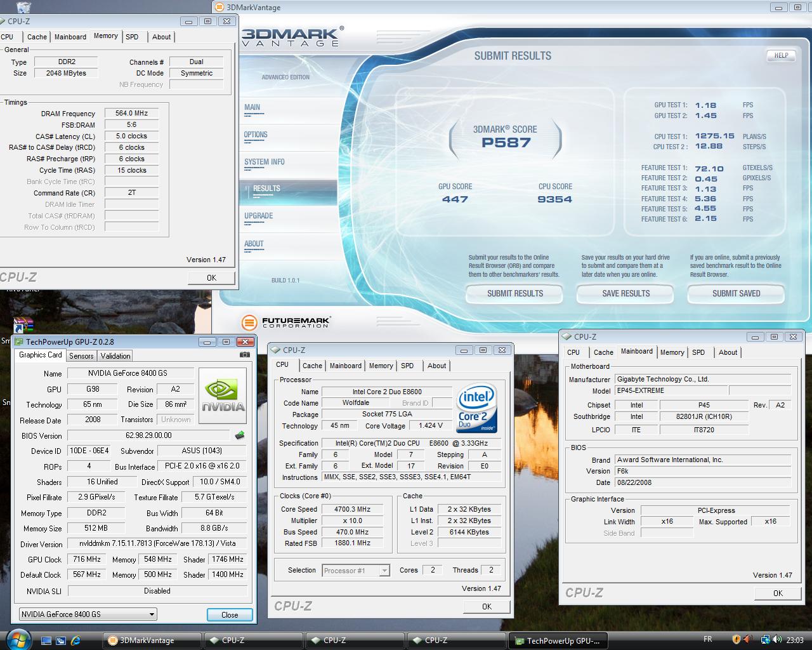This screenshot has width=812, height=650.
Task: Open Mainboard tab in CPU-Z memory window
Action: point(70,37)
